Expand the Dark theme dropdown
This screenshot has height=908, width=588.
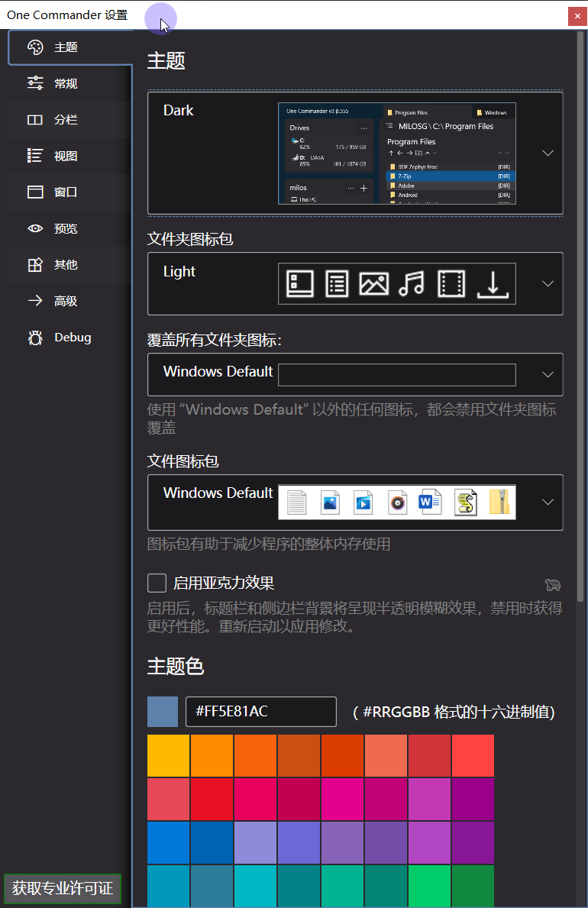click(x=548, y=153)
